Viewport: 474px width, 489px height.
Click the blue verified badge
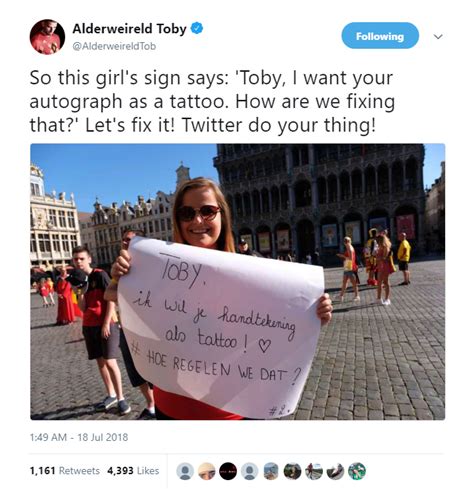(197, 28)
